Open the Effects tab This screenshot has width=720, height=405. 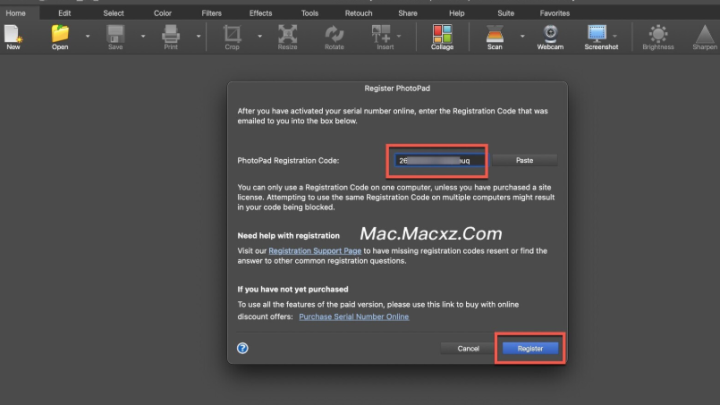pos(260,13)
